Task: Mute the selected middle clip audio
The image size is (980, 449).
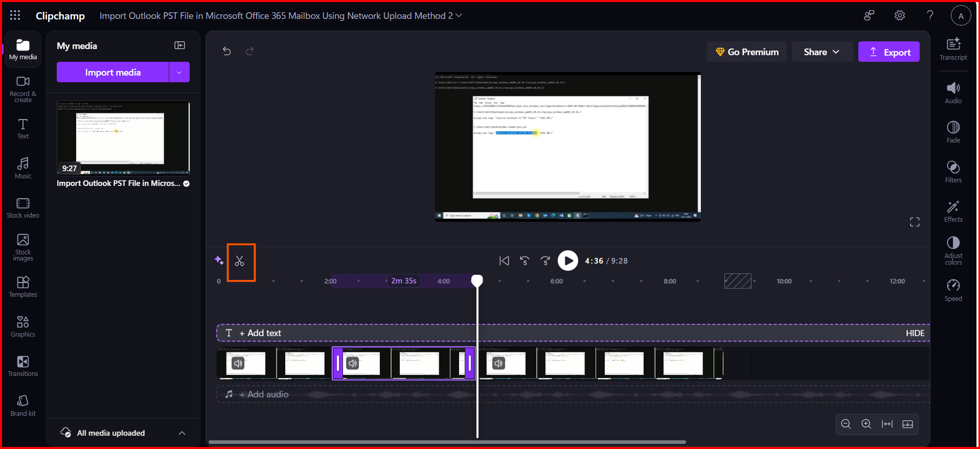Action: click(x=353, y=363)
